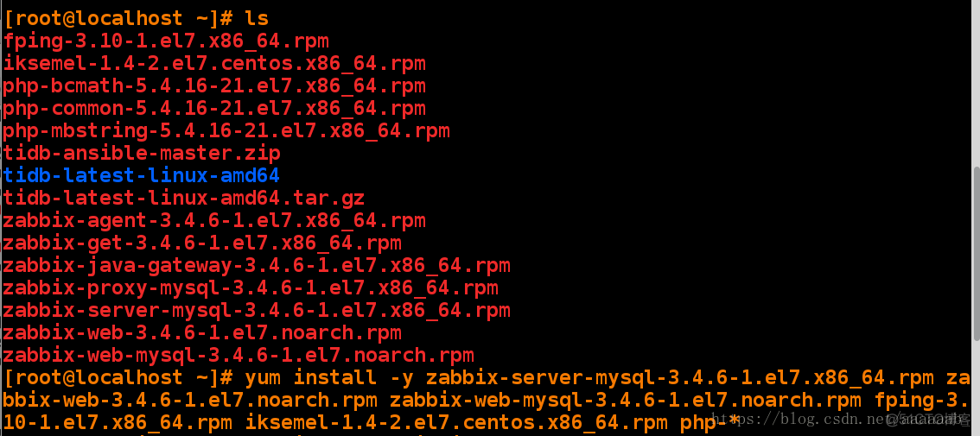Image resolution: width=980 pixels, height=436 pixels.
Task: Click the ls command on the first prompt
Action: (257, 19)
